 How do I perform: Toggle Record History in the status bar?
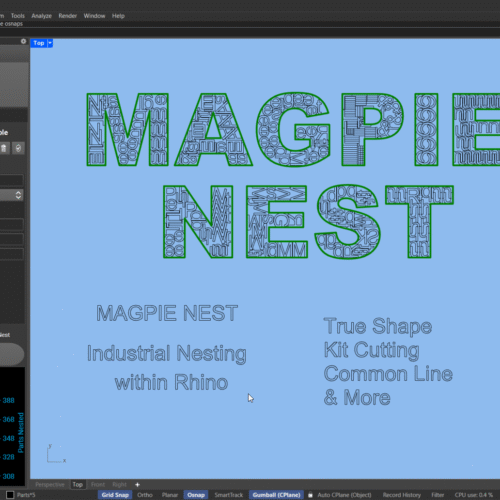click(x=402, y=495)
